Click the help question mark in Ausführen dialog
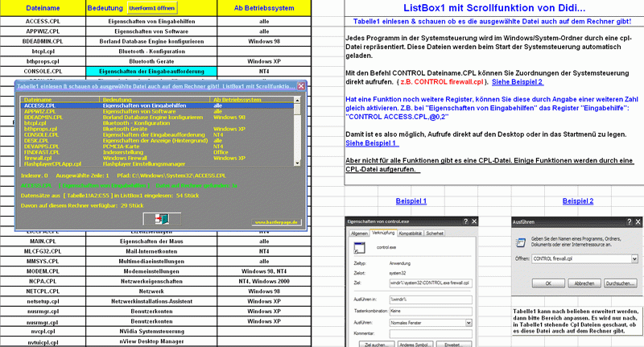The image size is (644, 347). tap(630, 221)
